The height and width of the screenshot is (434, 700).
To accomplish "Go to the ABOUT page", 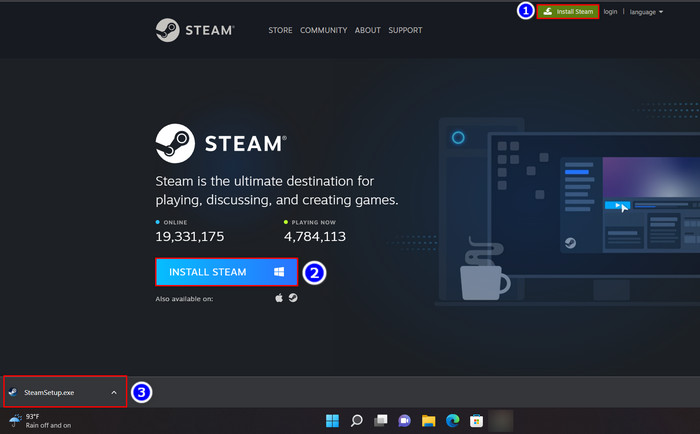I will pyautogui.click(x=367, y=30).
